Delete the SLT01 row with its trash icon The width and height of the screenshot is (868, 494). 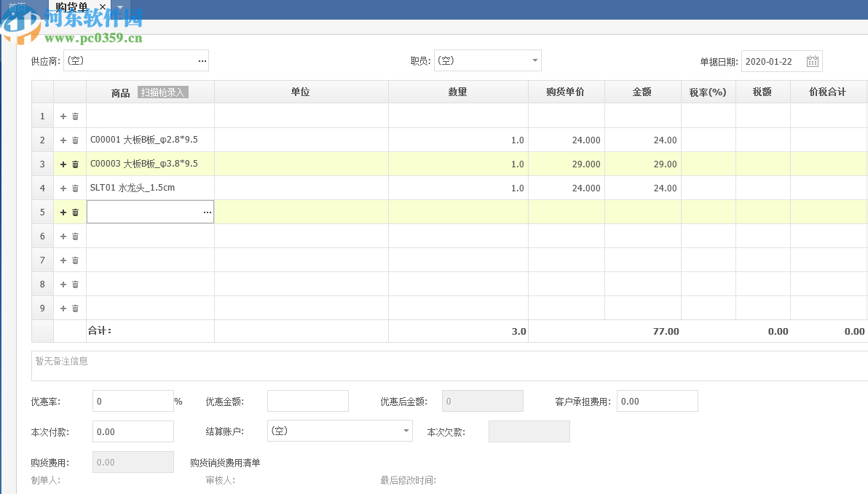75,188
